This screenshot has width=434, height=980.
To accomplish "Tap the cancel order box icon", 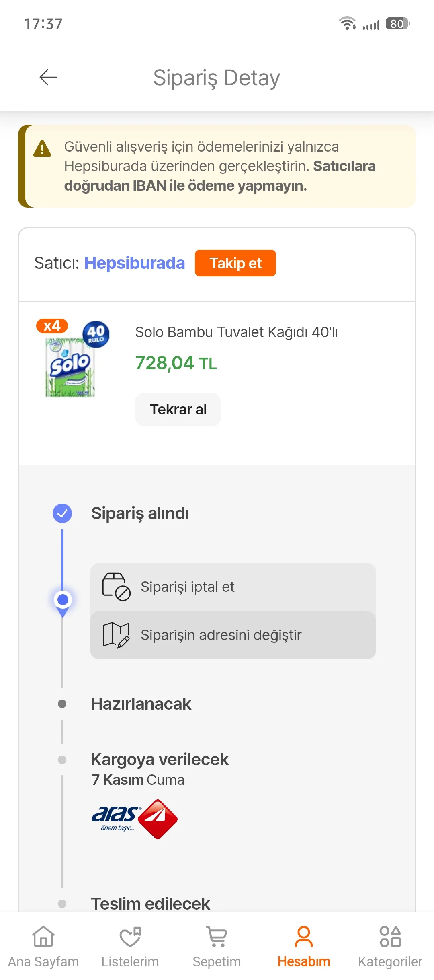I will tap(116, 587).
